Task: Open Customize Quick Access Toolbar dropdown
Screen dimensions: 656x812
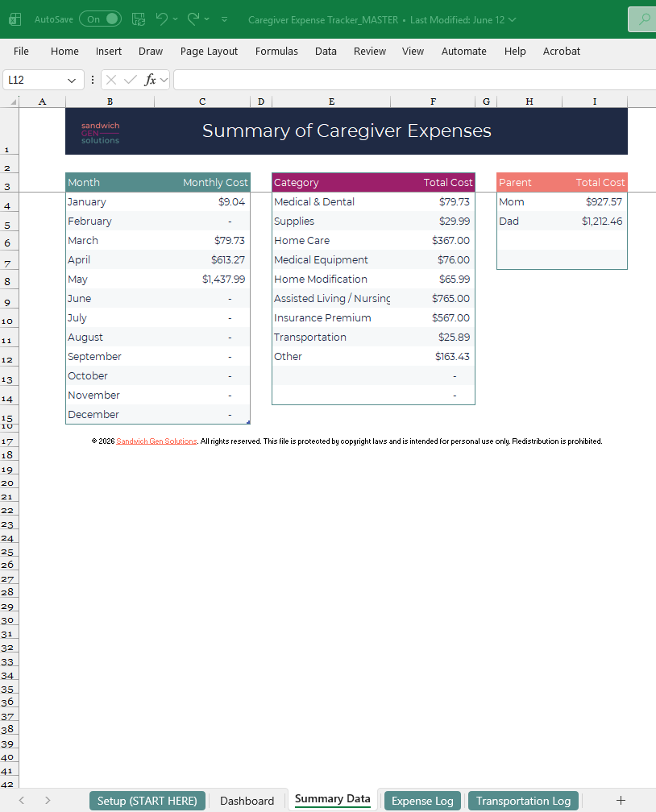Action: click(224, 19)
